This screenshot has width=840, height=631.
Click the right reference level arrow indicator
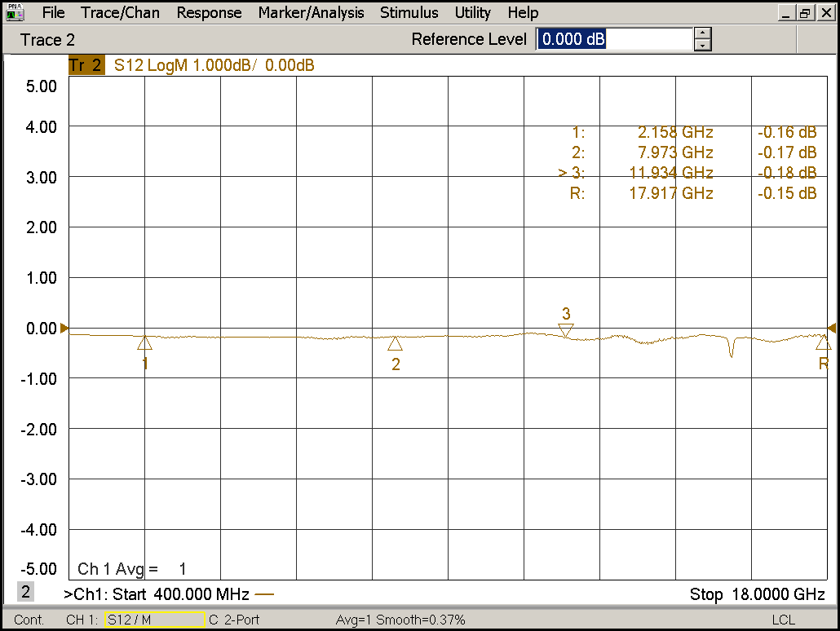[x=832, y=328]
